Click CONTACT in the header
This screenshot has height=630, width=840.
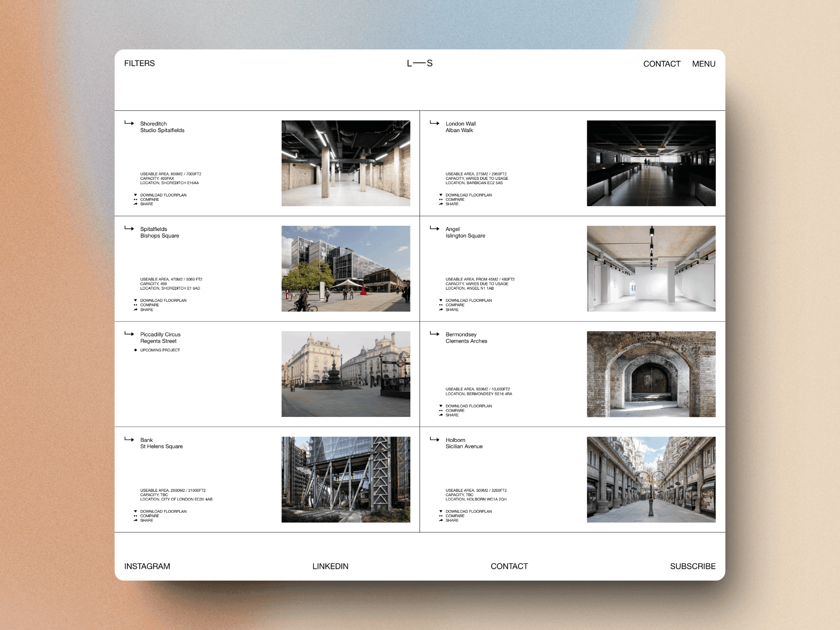click(x=661, y=63)
